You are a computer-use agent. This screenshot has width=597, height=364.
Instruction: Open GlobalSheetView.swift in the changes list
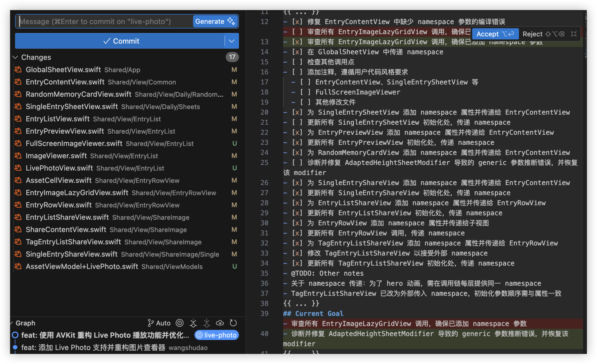coord(63,70)
